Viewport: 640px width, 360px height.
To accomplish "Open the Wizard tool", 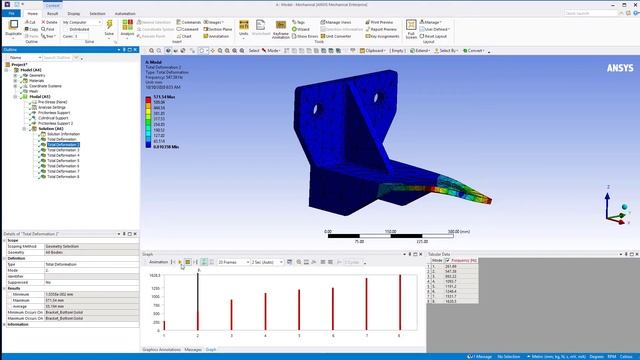I will point(301,29).
